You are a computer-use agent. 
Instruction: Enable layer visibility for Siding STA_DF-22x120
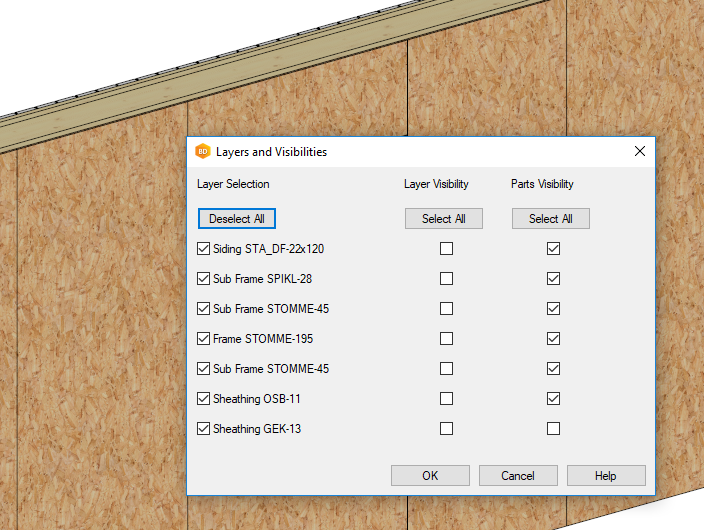coord(446,249)
